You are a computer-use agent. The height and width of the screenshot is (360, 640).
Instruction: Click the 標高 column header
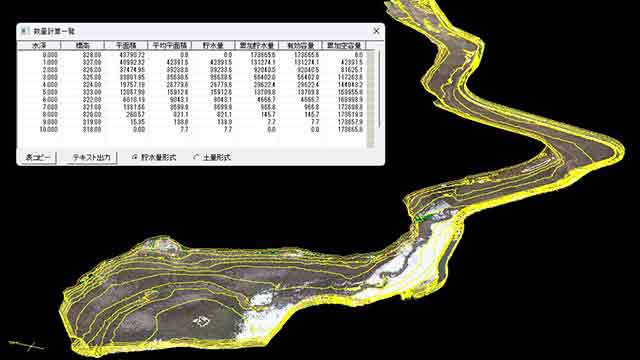83,45
